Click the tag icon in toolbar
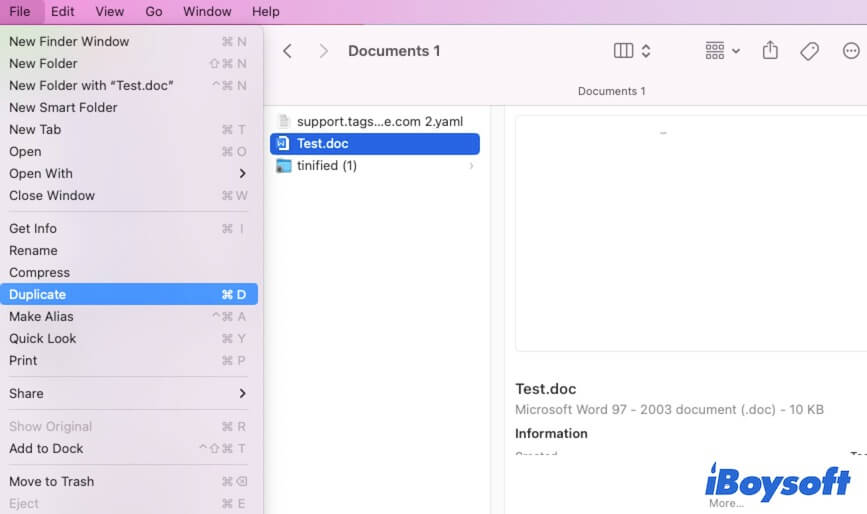 point(810,51)
